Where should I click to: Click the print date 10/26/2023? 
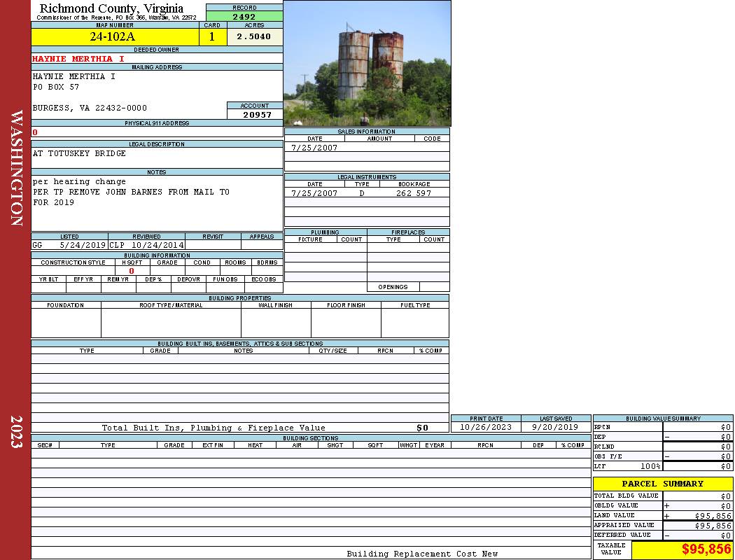tap(486, 427)
